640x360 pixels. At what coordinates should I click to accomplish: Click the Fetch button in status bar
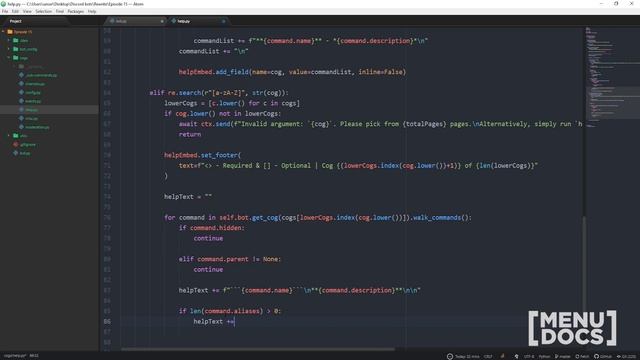[x=582, y=357]
